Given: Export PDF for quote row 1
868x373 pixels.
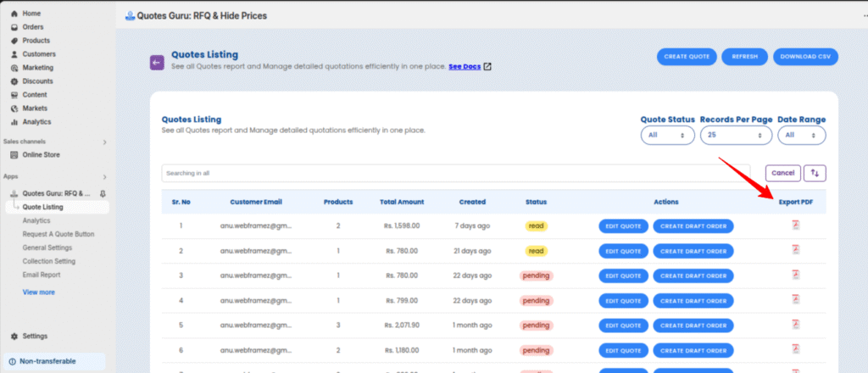Looking at the screenshot, I should 795,225.
